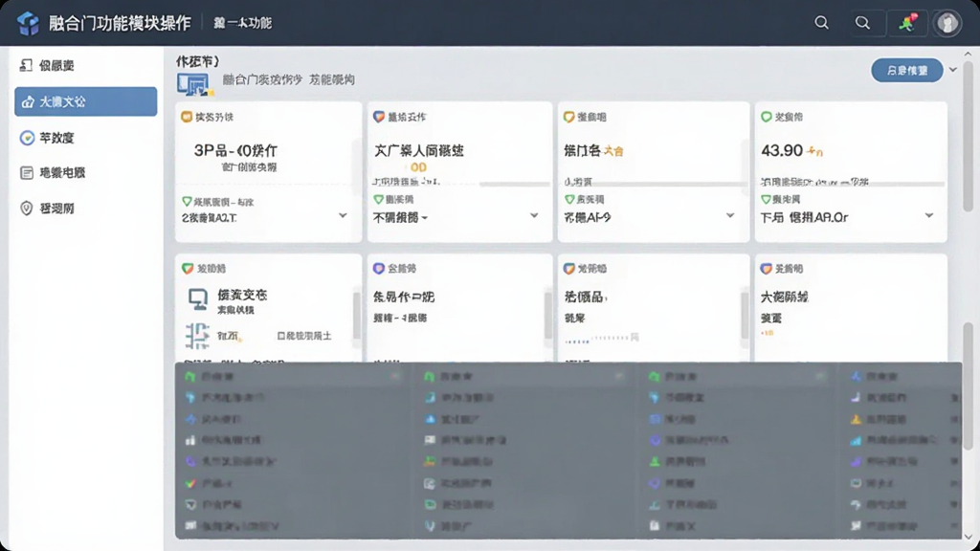Click the monitor illustration beneath the page heading
The width and height of the screenshot is (980, 551).
[193, 84]
